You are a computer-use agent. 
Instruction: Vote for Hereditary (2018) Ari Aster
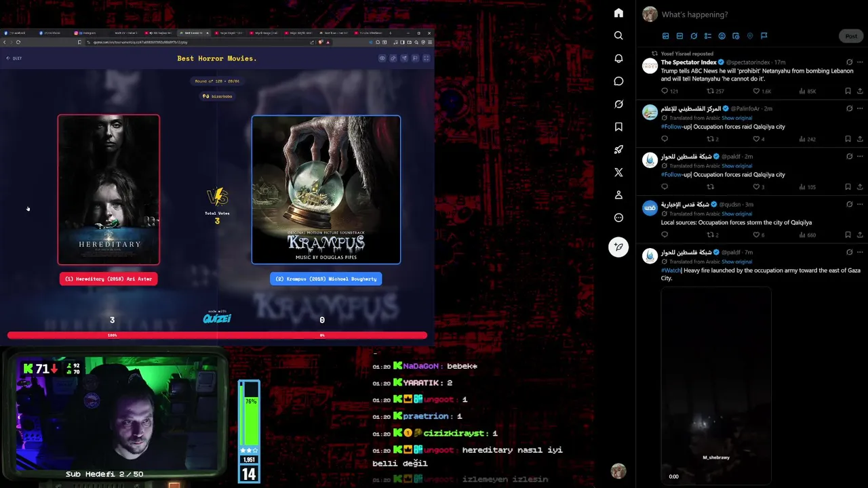108,279
